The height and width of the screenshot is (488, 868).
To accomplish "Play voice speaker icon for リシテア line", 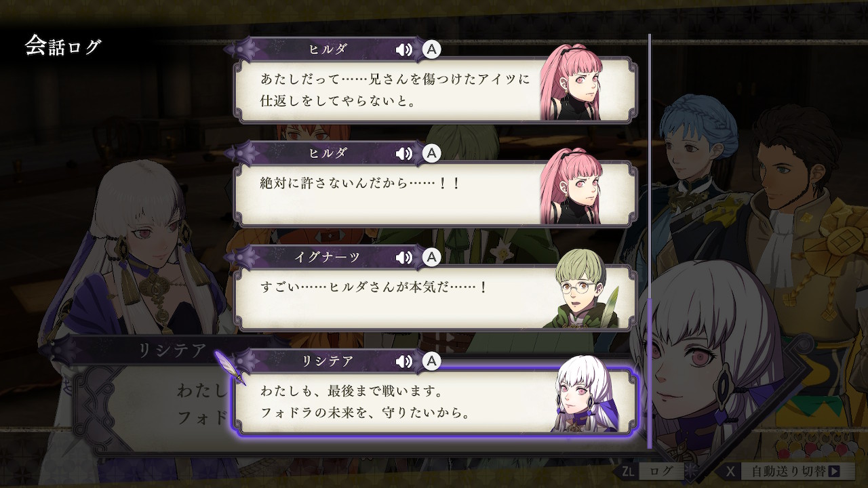I will [404, 362].
